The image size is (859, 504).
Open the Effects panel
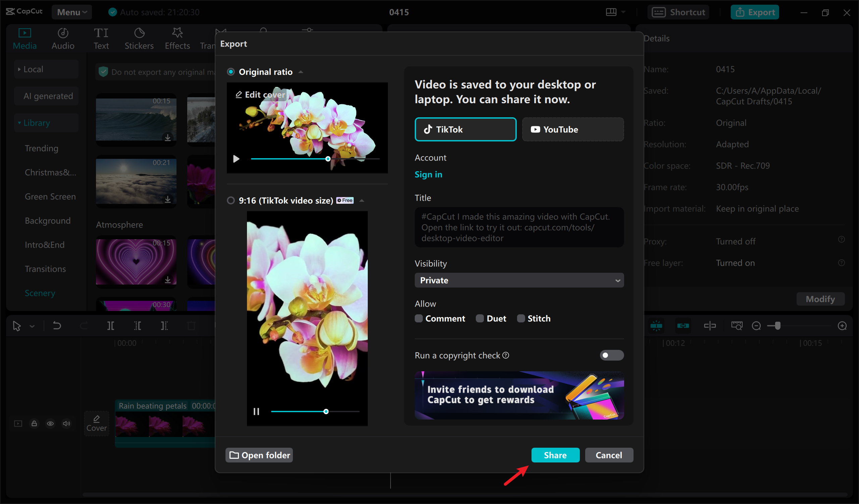click(177, 38)
